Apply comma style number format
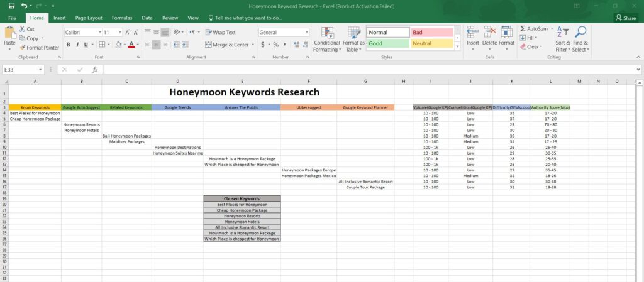This screenshot has height=282, width=644. point(285,45)
